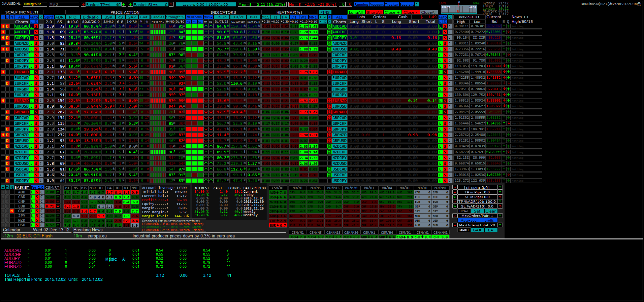Click the question mark help icon
The image size is (644, 302).
(417, 4)
